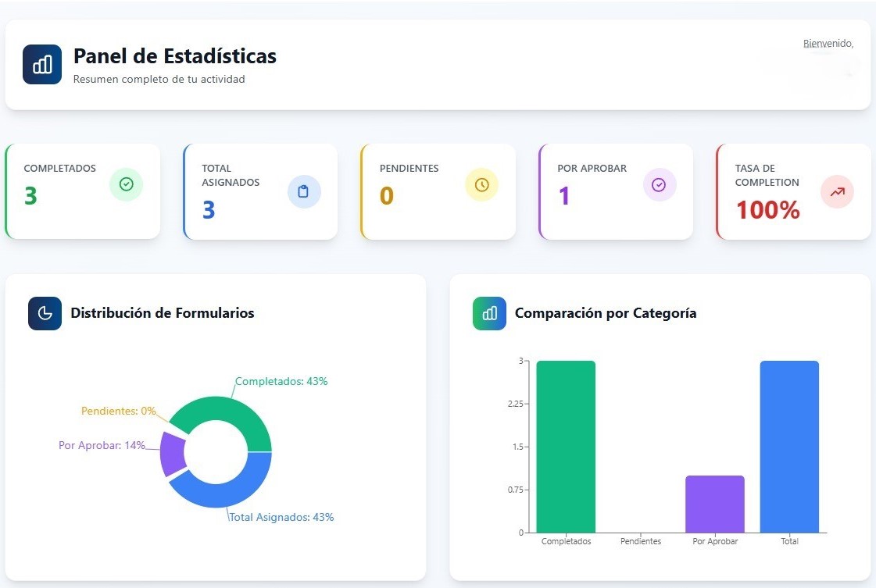The height and width of the screenshot is (588, 876).
Task: Click the yellow clock icon in Pendientes card
Action: tap(481, 184)
